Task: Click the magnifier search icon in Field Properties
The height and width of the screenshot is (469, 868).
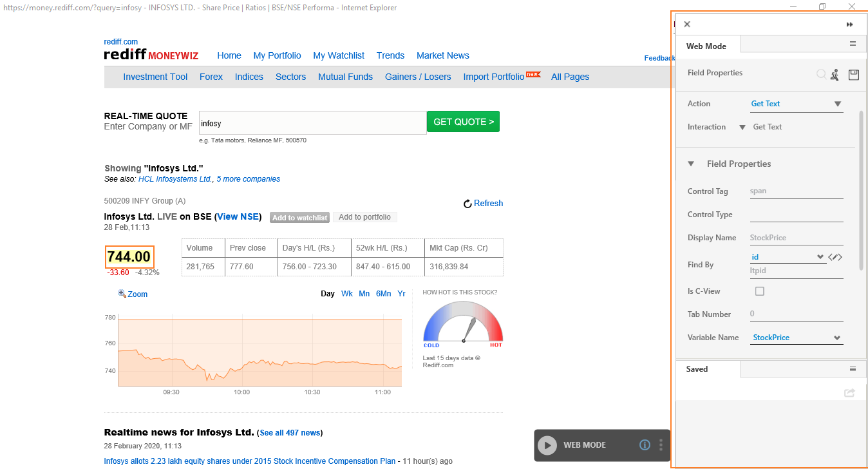Action: (821, 74)
